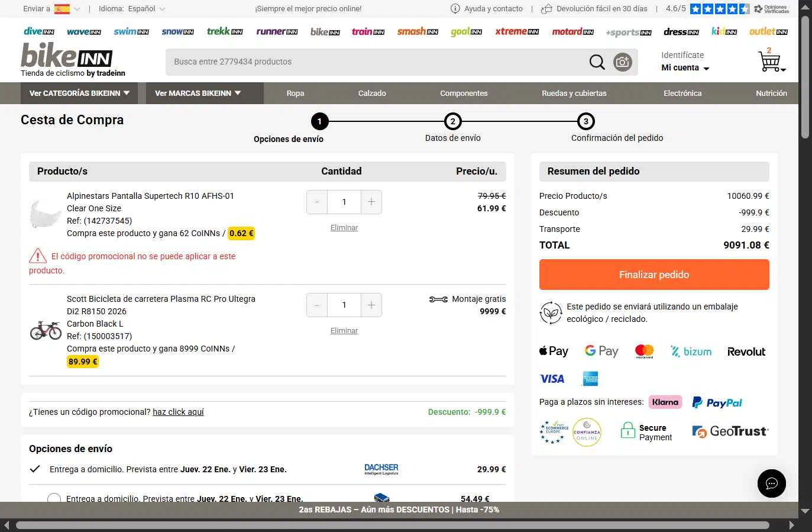Click the product search input field
This screenshot has height=532, width=812.
click(x=376, y=62)
